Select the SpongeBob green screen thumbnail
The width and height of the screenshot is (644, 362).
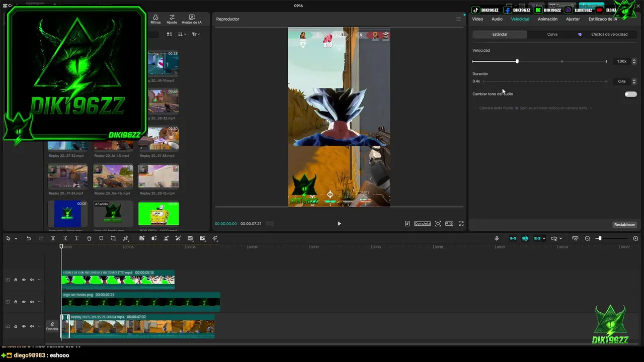pyautogui.click(x=158, y=214)
